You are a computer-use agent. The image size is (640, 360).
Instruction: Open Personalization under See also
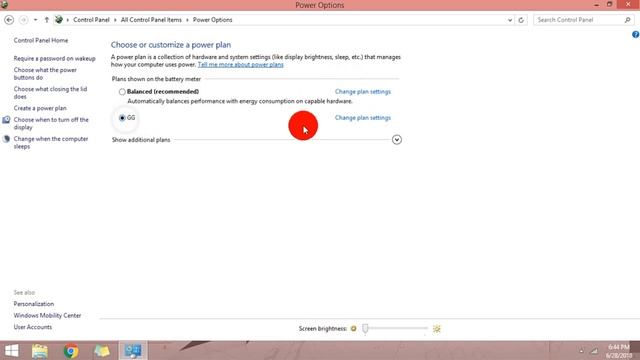click(33, 304)
